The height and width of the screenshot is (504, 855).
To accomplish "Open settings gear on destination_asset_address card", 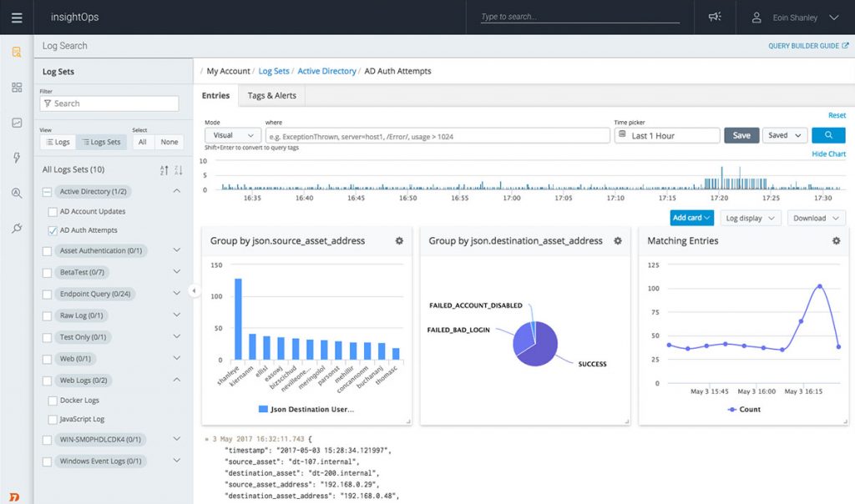I will [618, 241].
